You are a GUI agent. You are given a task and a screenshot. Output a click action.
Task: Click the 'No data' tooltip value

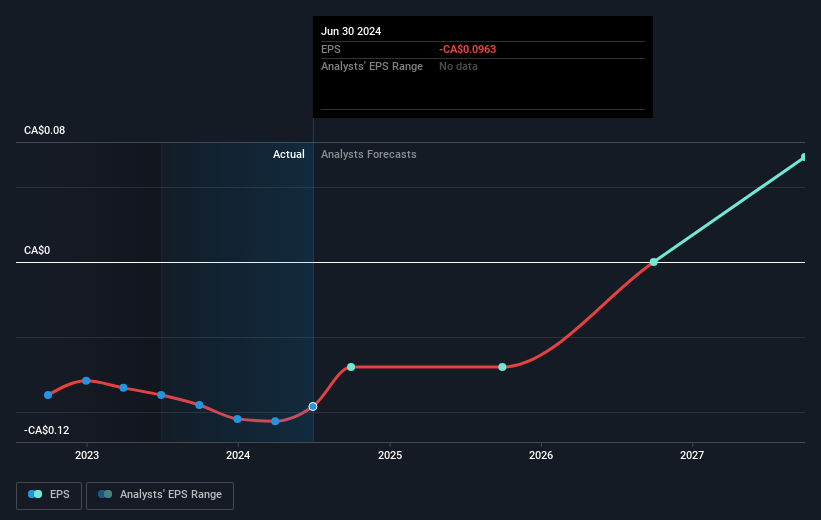[458, 67]
